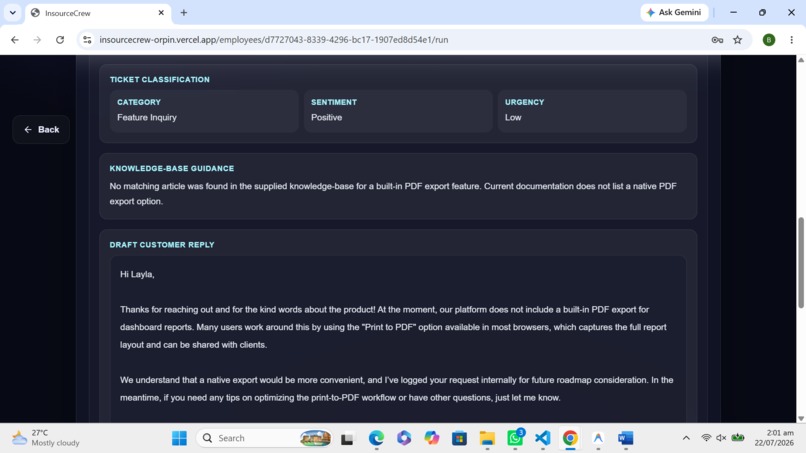This screenshot has height=453, width=806.
Task: Open Copilot app in taskbar
Action: 432,438
